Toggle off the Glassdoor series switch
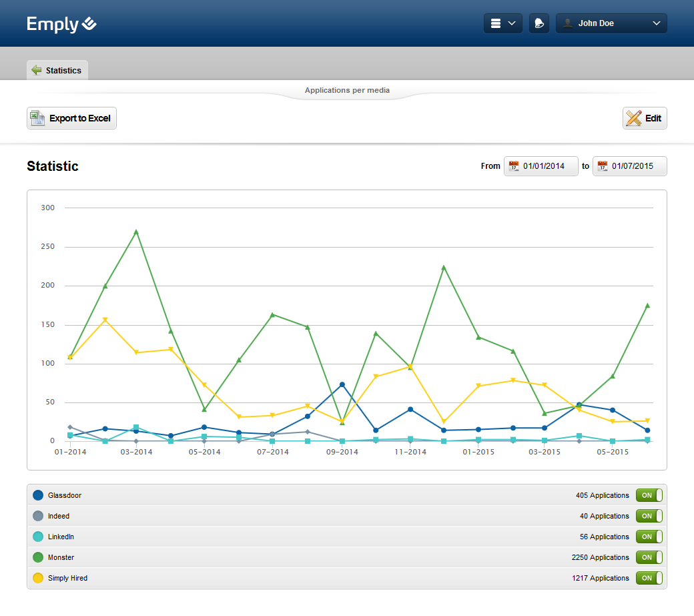 (649, 495)
